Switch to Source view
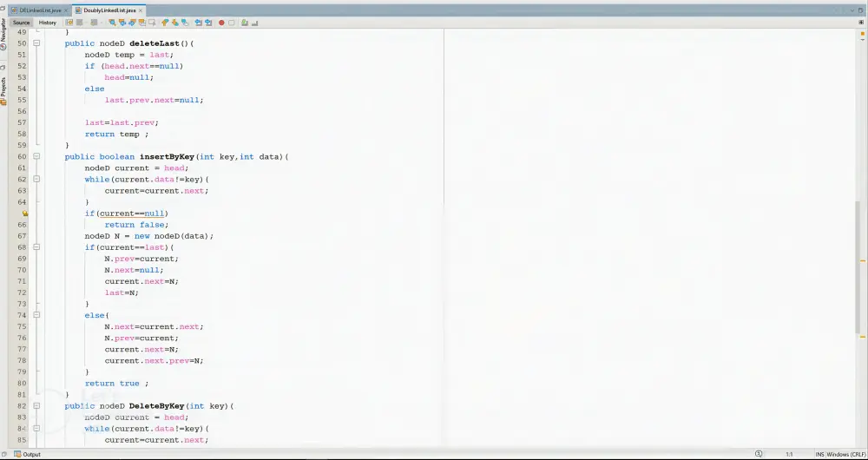 [21, 23]
